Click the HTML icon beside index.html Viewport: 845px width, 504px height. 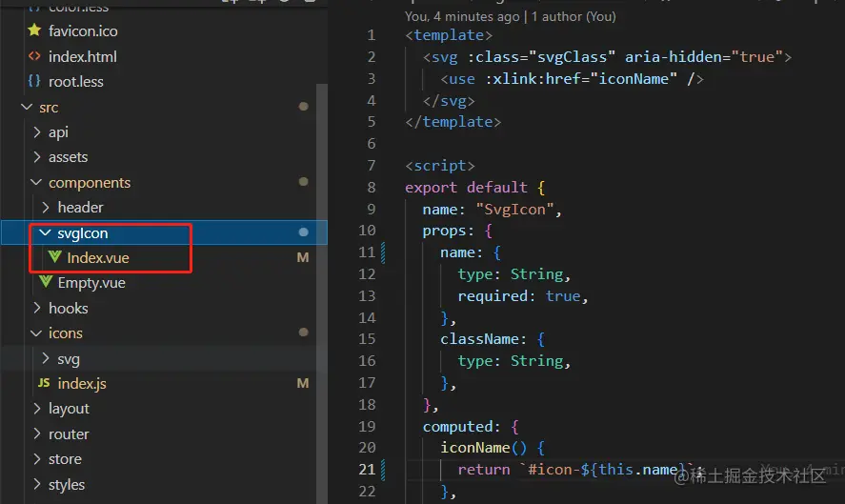point(34,56)
